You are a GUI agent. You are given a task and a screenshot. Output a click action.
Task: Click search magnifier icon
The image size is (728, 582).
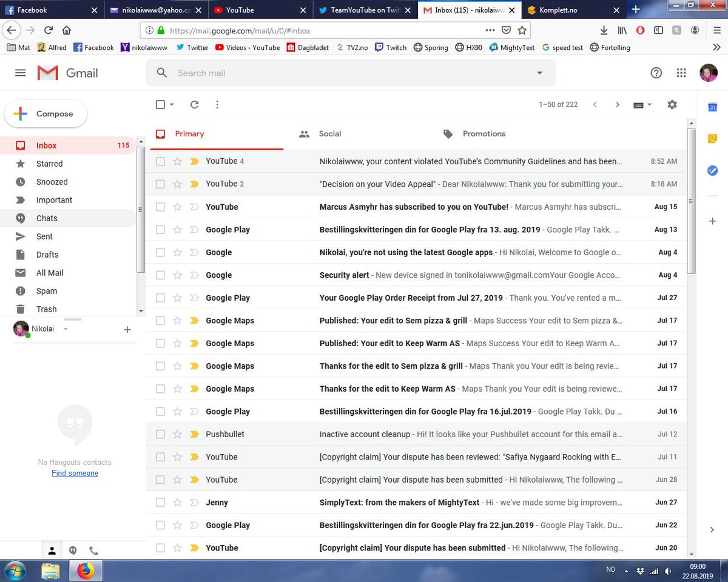point(161,73)
